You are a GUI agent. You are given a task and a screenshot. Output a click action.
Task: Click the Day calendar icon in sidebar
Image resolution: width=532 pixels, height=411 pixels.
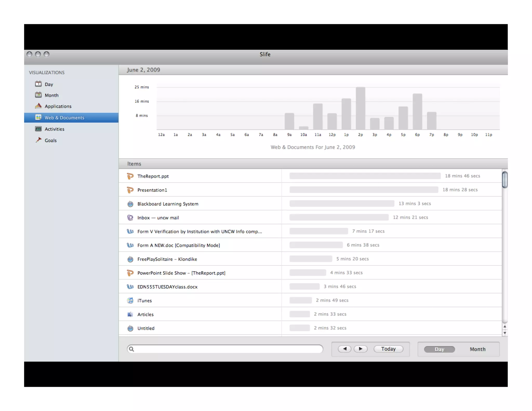(38, 84)
